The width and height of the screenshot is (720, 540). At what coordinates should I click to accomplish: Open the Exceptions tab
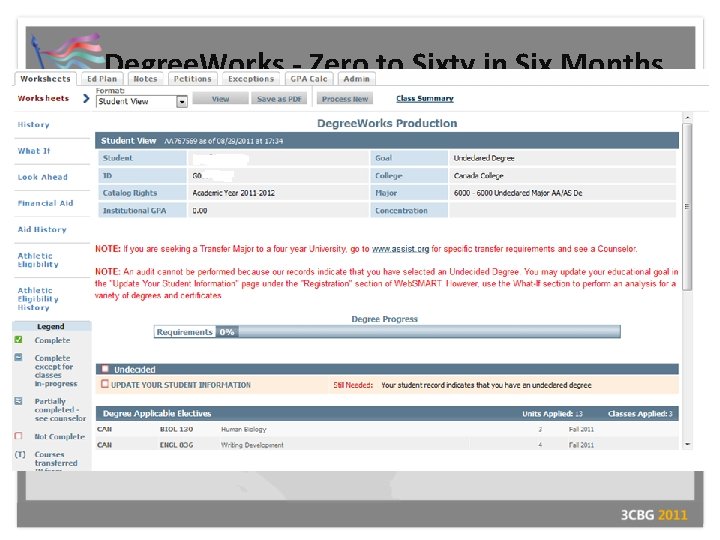251,79
